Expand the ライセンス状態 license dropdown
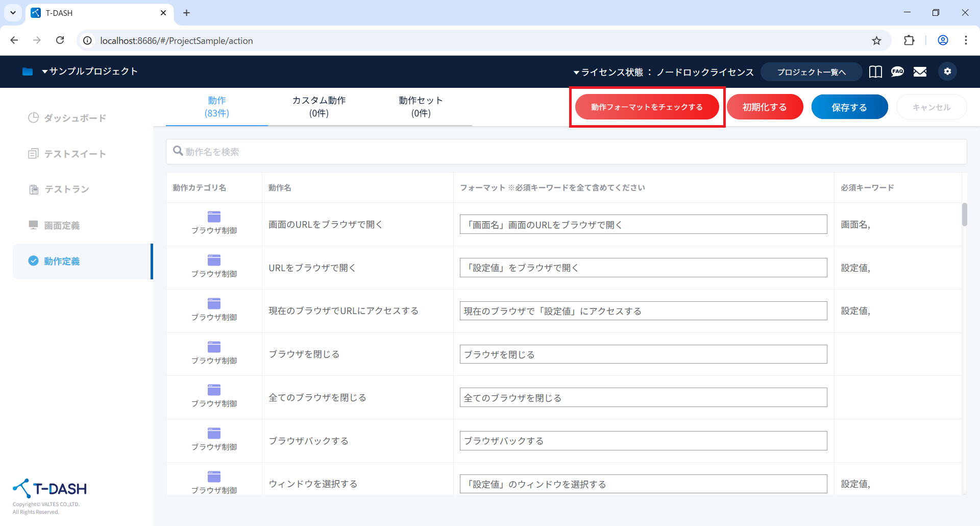Viewport: 980px width, 526px height. (664, 73)
